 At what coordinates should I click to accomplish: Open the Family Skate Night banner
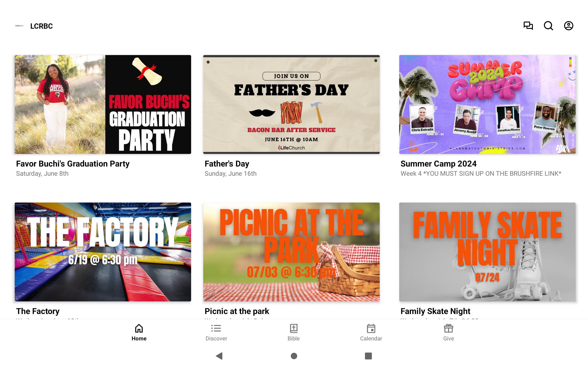tap(487, 252)
